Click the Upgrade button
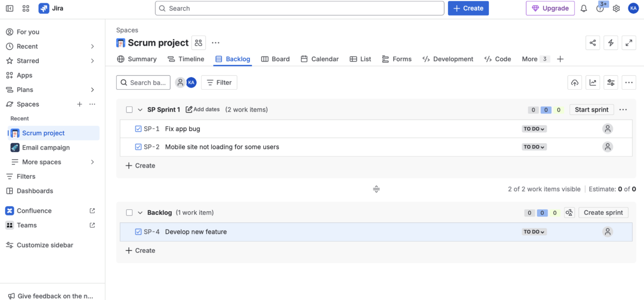Image resolution: width=644 pixels, height=300 pixels. (x=550, y=9)
